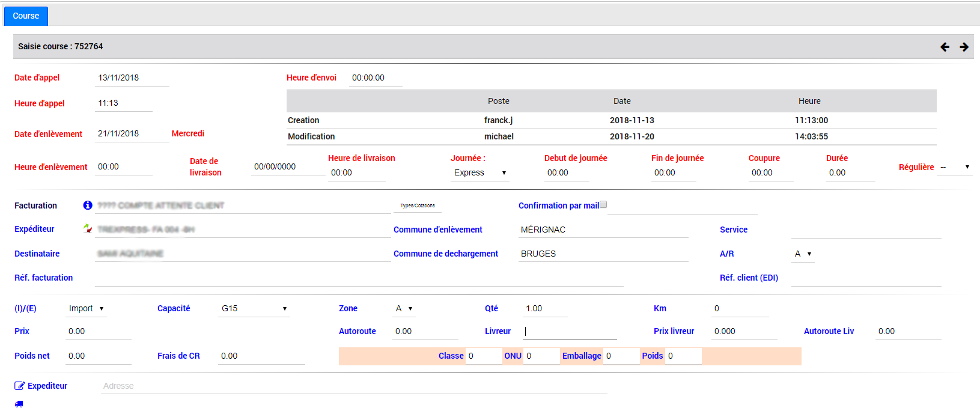The image size is (980, 414).
Task: Click the Km input field
Action: 740,309
